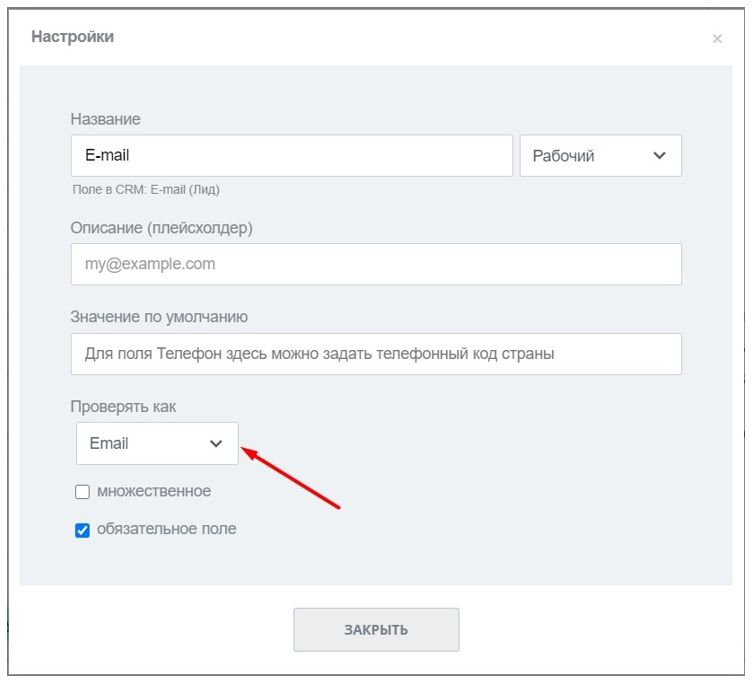
Task: Uncheck the обязательное поле checkbox
Action: click(83, 530)
